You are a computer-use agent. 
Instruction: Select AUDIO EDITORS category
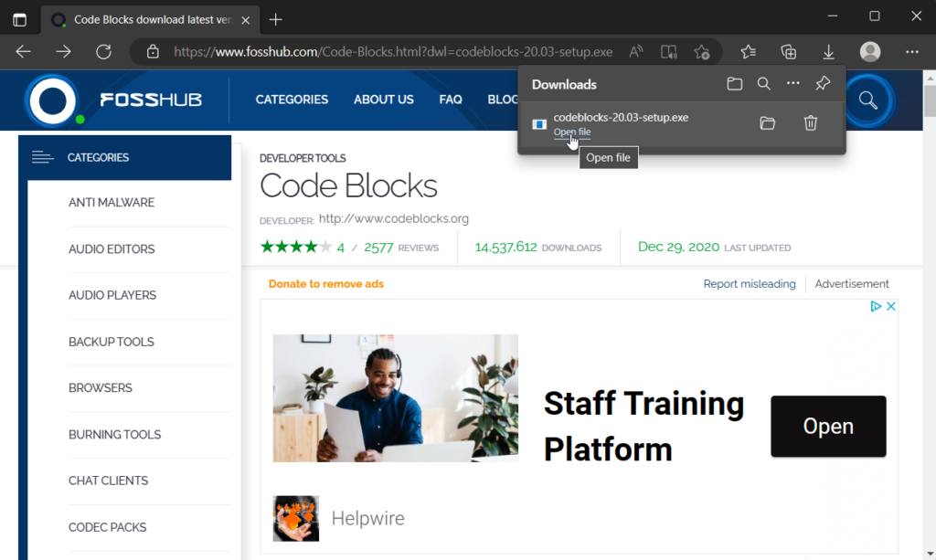tap(112, 249)
